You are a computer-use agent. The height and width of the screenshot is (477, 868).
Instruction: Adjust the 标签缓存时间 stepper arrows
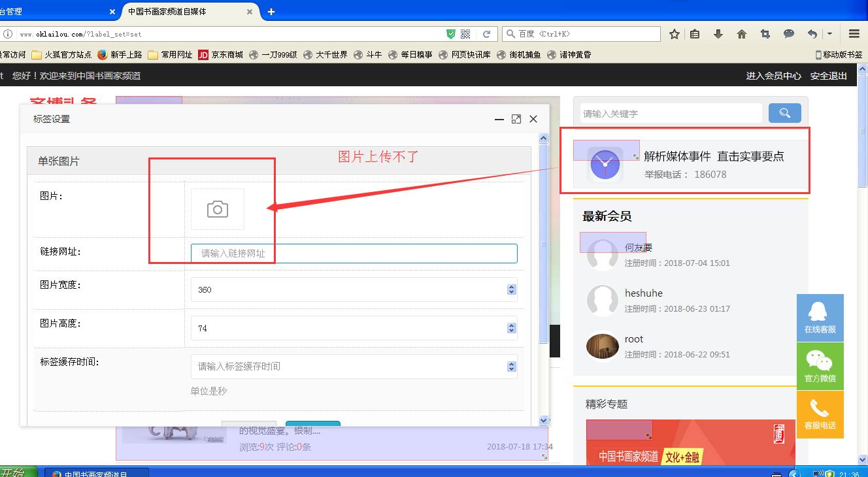point(511,367)
